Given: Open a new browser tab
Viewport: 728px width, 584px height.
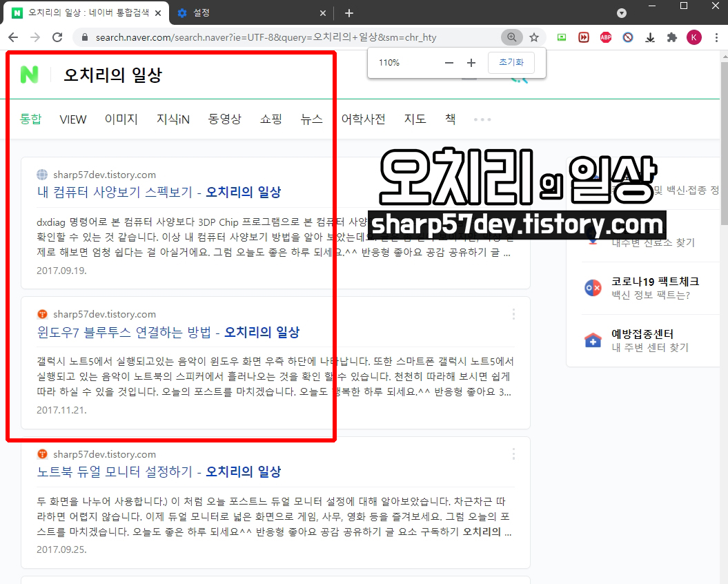Looking at the screenshot, I should 349,13.
